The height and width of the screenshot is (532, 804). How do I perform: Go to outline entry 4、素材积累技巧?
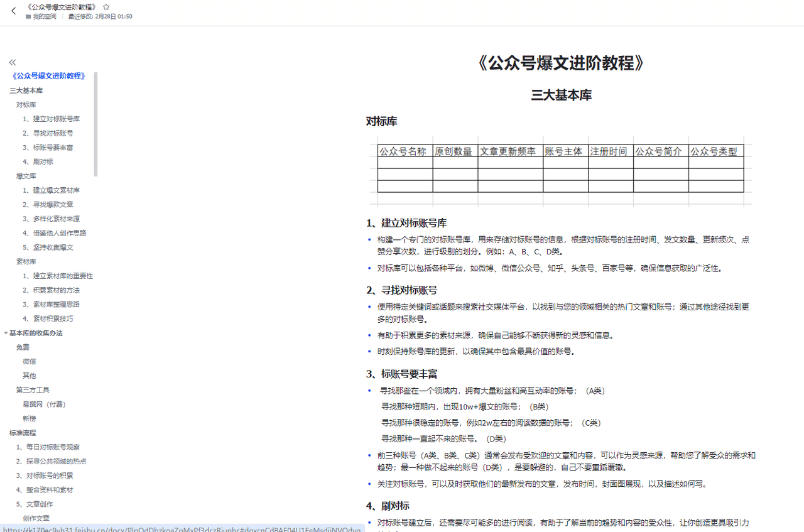coord(48,318)
